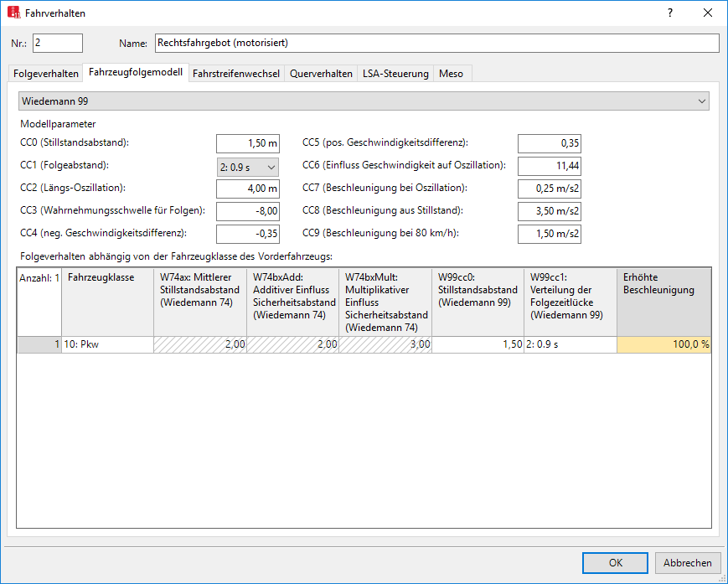The image size is (728, 584).
Task: Switch to the Folgeverhalten tab
Action: pos(46,74)
